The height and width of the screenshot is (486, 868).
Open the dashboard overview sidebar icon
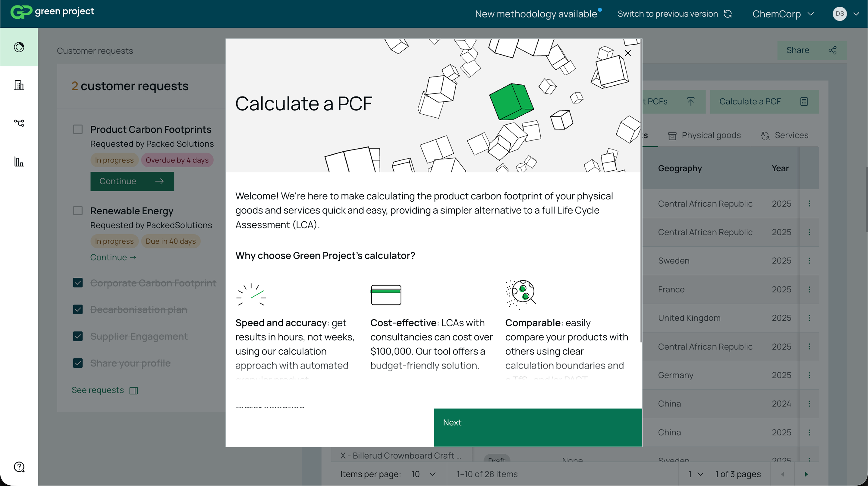click(x=19, y=47)
